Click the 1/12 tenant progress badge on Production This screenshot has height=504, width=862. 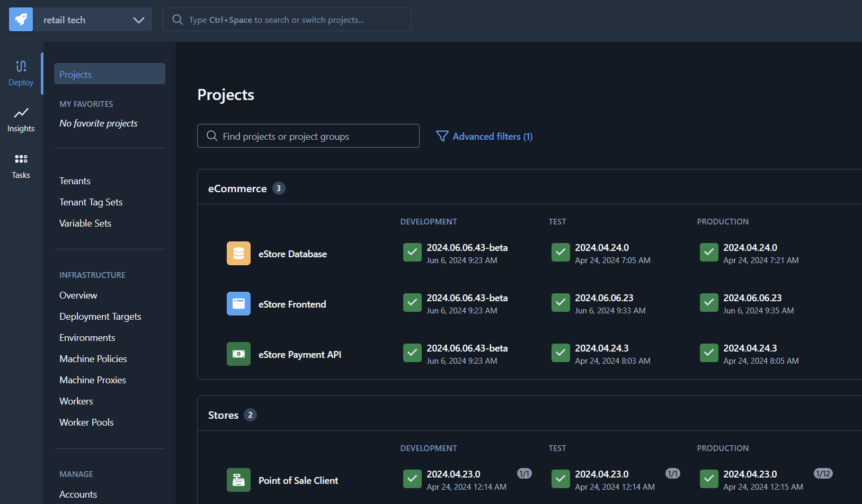pos(823,473)
